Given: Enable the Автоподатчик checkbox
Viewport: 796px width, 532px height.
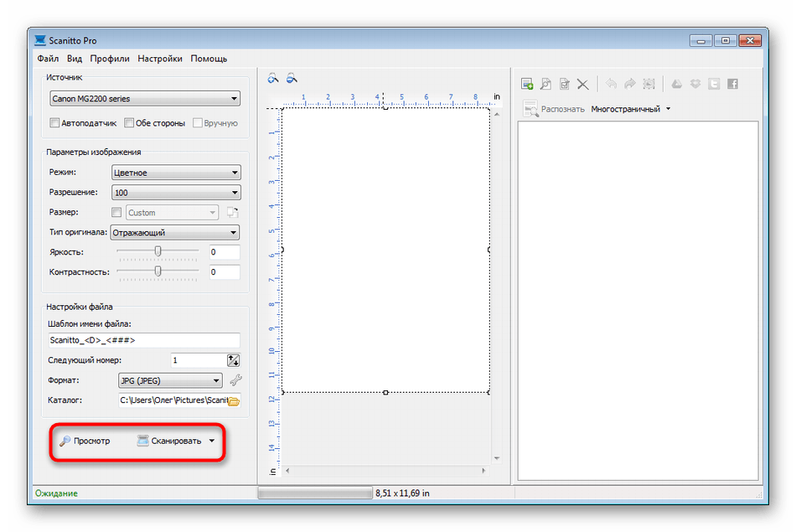Looking at the screenshot, I should (55, 123).
